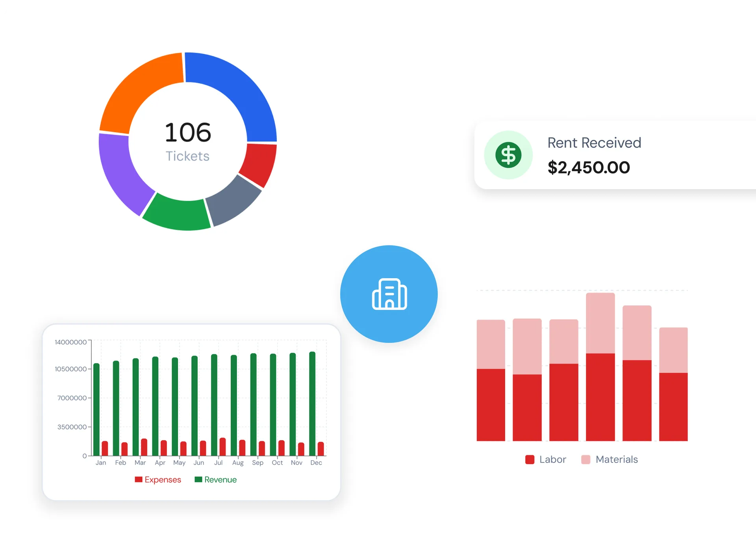Click the '14000000' y-axis value
The height and width of the screenshot is (543, 756).
click(70, 342)
